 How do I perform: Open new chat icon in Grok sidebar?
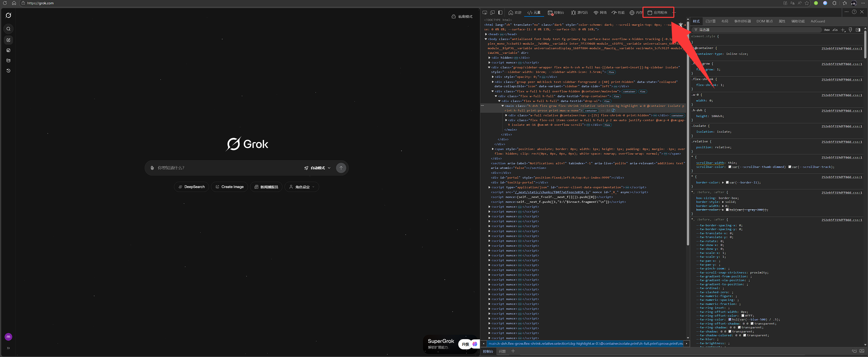click(8, 40)
